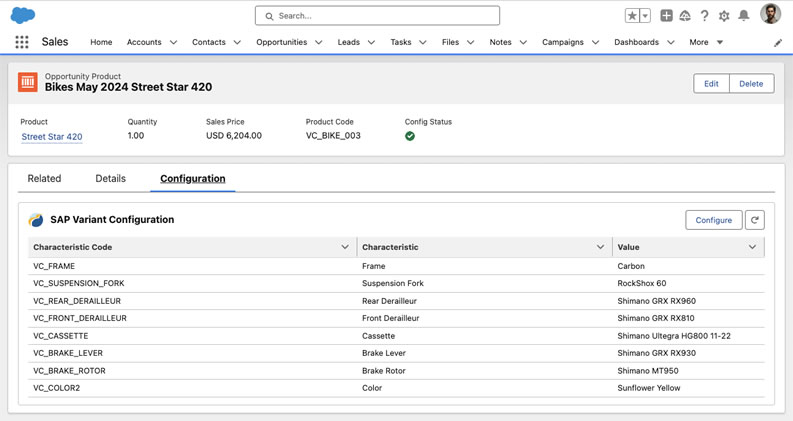Expand the Files dropdown chevron
Screen dimensions: 793x421
470,43
